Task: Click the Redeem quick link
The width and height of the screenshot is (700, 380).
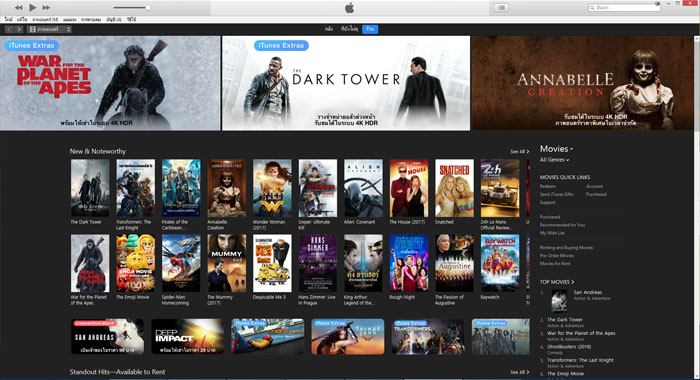Action: 548,186
